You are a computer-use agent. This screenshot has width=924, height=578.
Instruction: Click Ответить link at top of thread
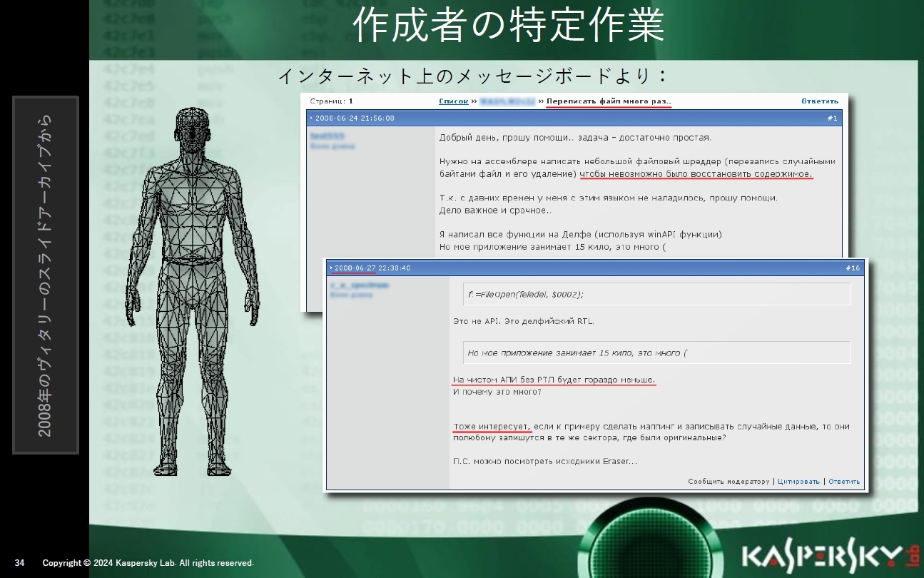819,101
